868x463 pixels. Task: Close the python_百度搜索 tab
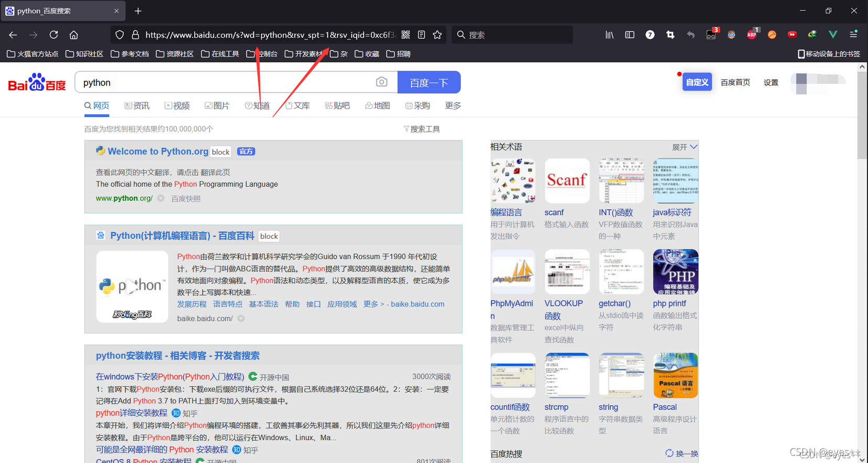pyautogui.click(x=116, y=11)
